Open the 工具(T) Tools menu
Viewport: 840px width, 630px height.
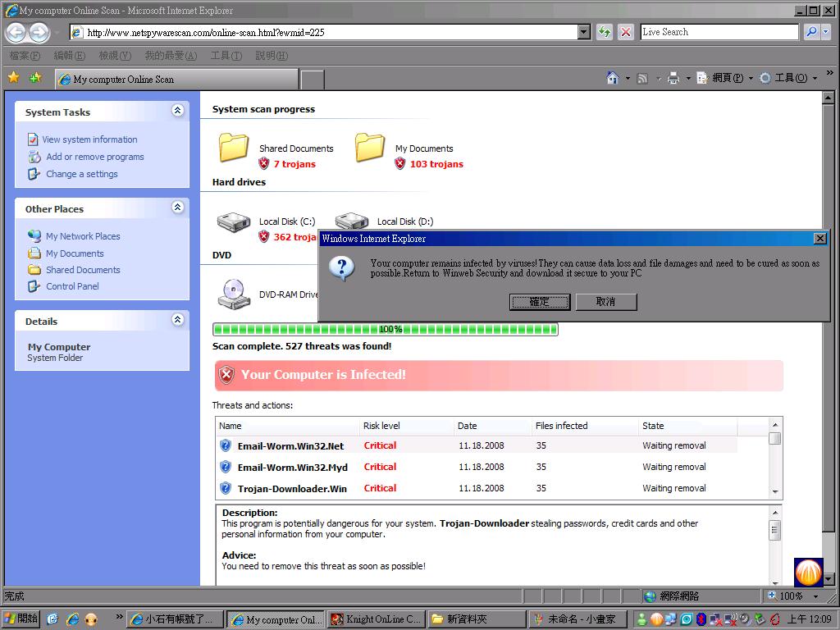pyautogui.click(x=226, y=56)
